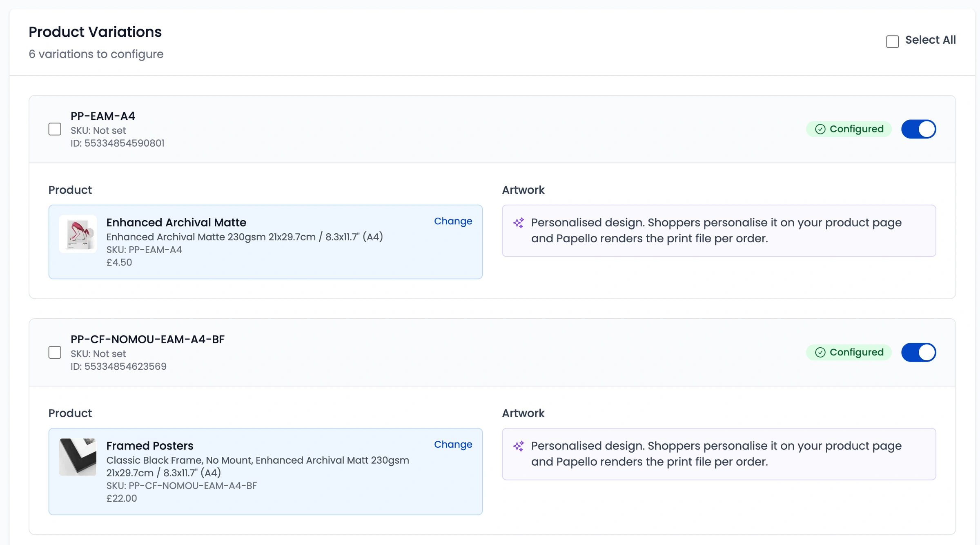Click ID: 55334854623569
Viewport: 980px width, 545px height.
click(118, 366)
